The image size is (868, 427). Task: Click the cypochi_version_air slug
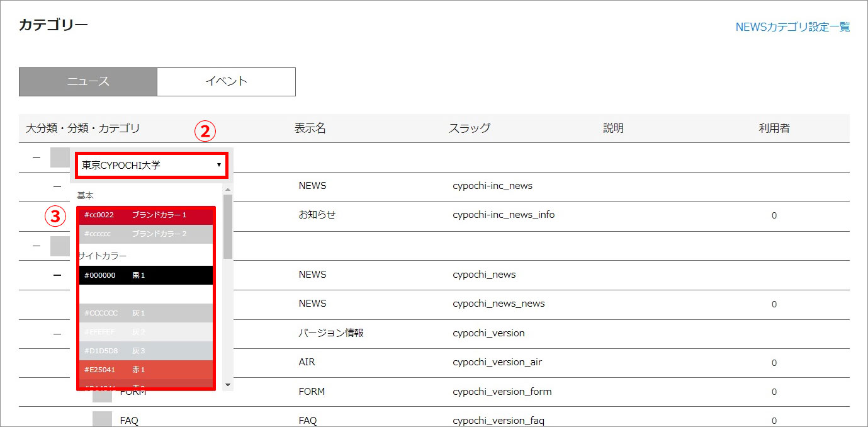click(497, 362)
